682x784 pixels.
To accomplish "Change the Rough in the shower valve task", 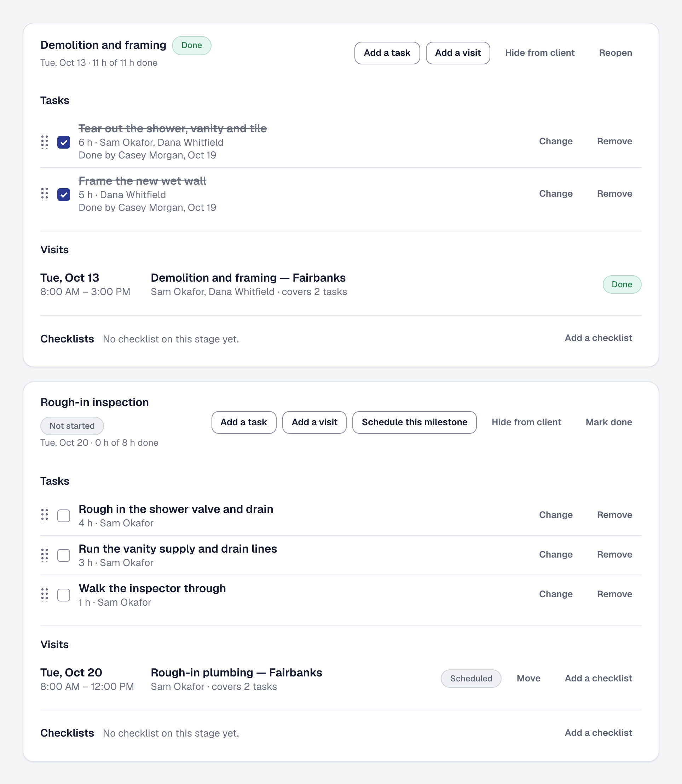I will pyautogui.click(x=556, y=515).
